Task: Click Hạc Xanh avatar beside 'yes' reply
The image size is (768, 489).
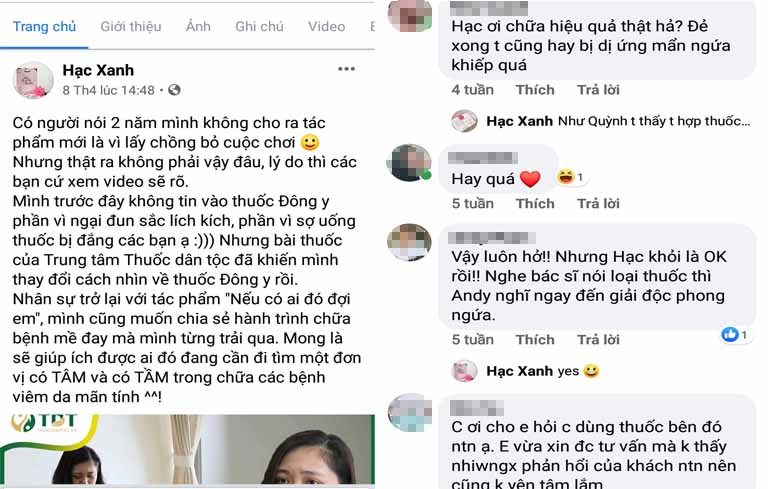Action: coord(464,371)
